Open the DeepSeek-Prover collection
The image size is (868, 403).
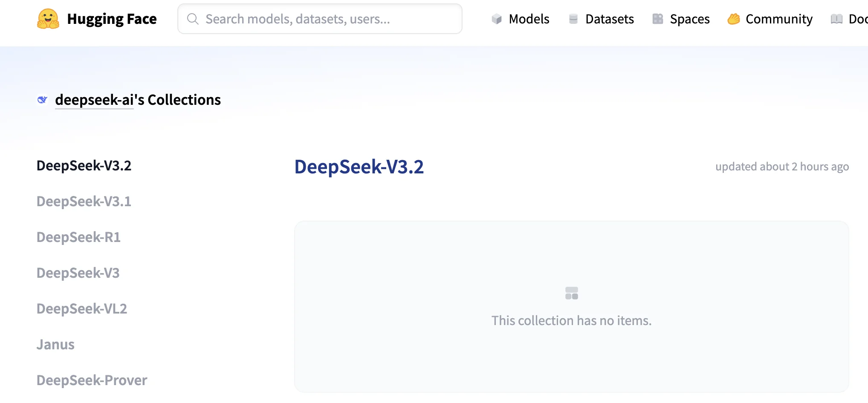click(92, 380)
